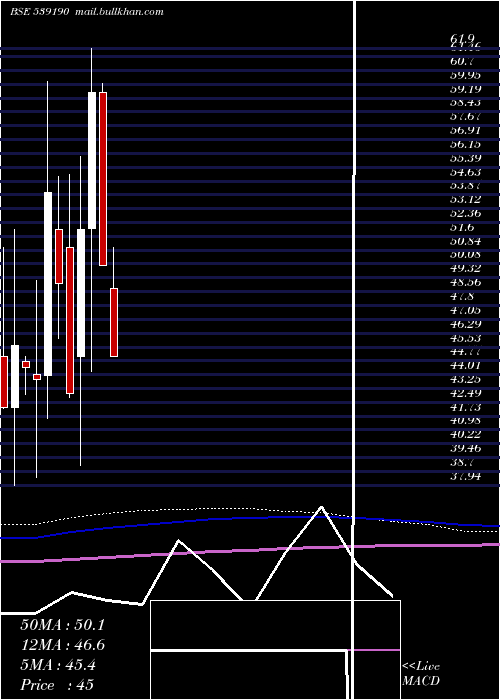Click the pink moving average line
This screenshot has width=500, height=700.
(250, 551)
